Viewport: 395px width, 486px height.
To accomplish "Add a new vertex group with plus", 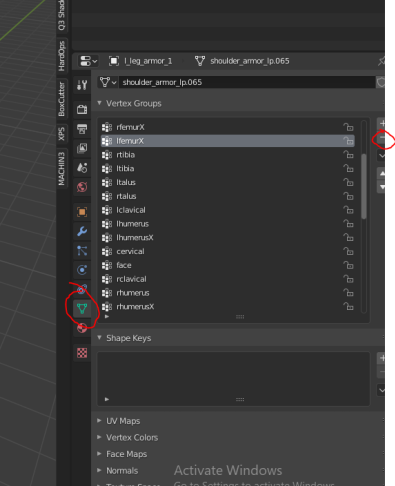I will click(x=382, y=123).
